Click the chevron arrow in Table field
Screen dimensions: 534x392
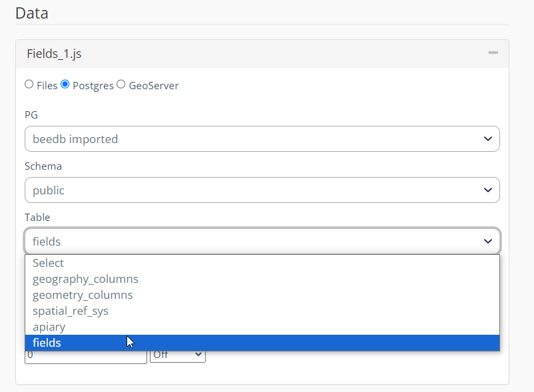coord(487,242)
